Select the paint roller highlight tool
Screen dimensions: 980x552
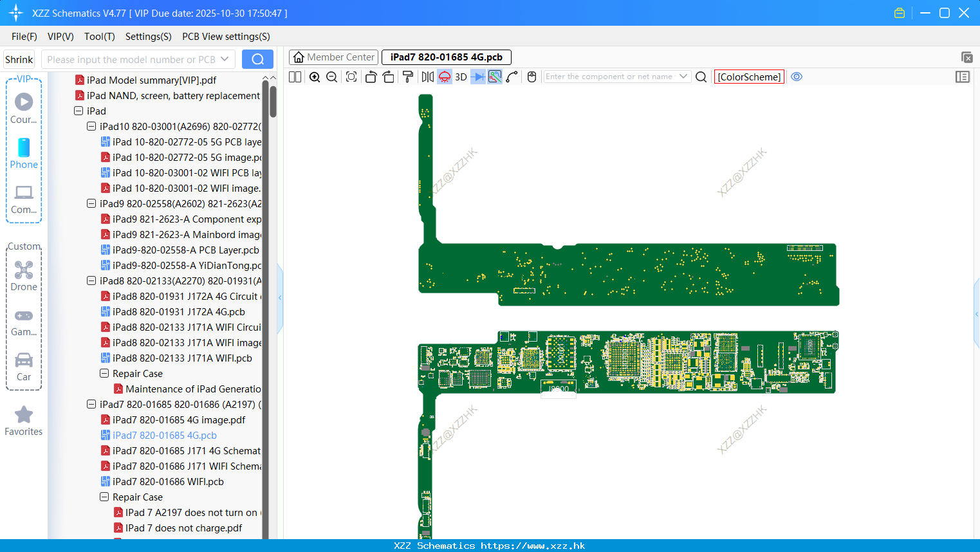coord(408,77)
